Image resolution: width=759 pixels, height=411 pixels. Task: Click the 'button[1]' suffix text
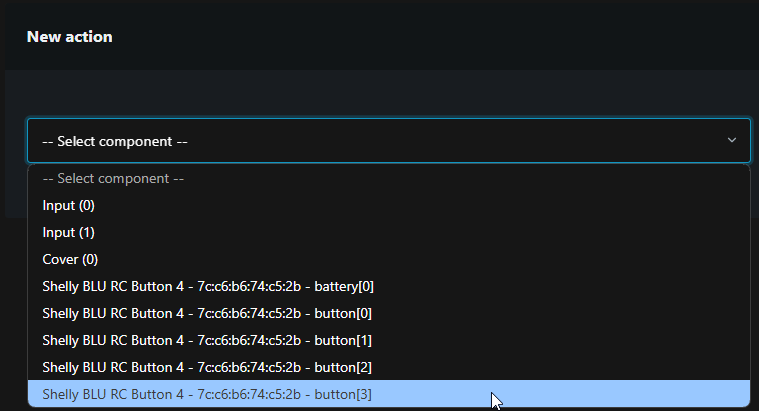[x=346, y=341]
